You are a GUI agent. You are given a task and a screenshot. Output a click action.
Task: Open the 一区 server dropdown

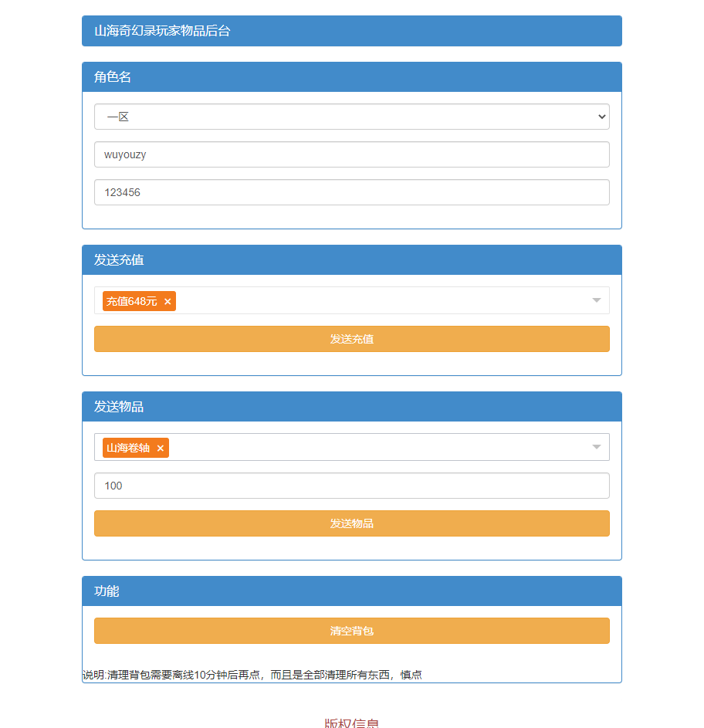[351, 117]
